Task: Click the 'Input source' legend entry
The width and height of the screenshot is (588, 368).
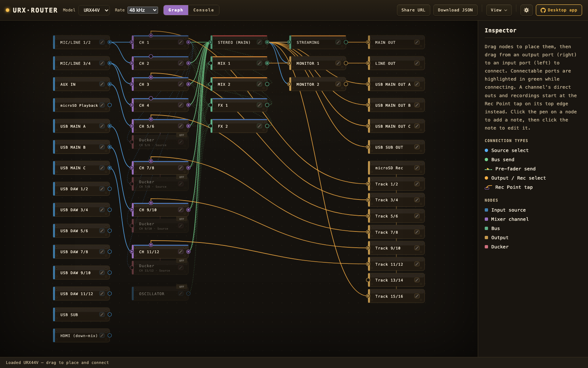Action: pyautogui.click(x=505, y=210)
